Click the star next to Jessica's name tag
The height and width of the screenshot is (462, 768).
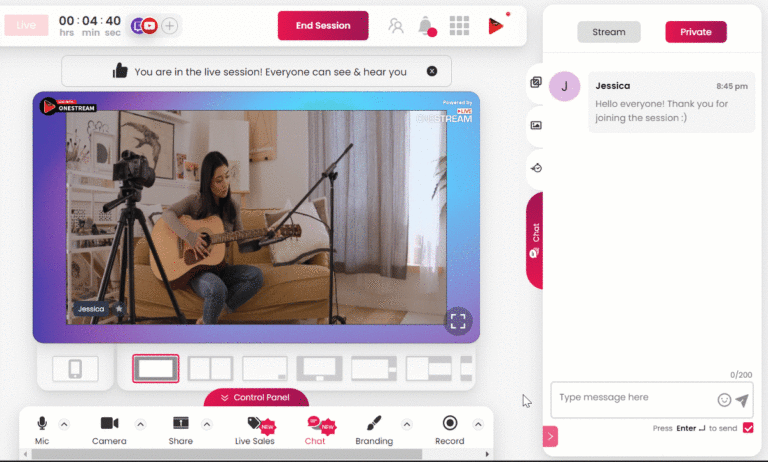[119, 309]
